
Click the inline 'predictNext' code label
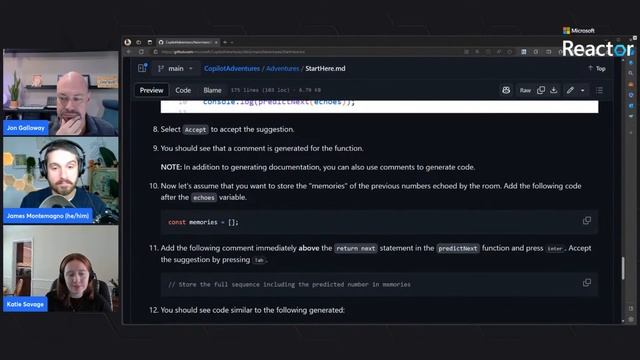pyautogui.click(x=458, y=248)
